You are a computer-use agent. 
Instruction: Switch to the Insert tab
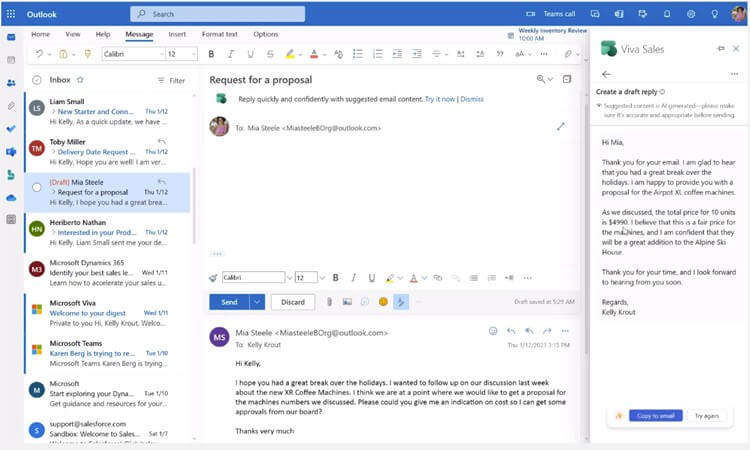tap(177, 34)
